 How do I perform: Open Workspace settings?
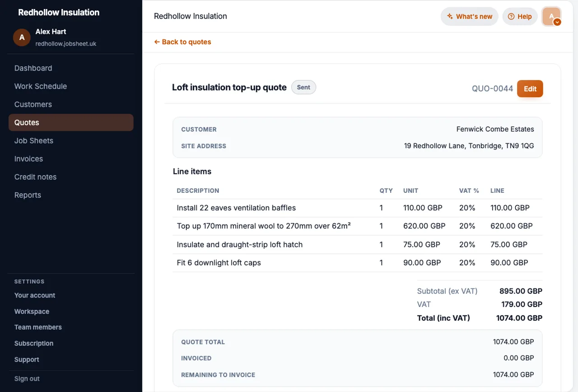(x=32, y=312)
